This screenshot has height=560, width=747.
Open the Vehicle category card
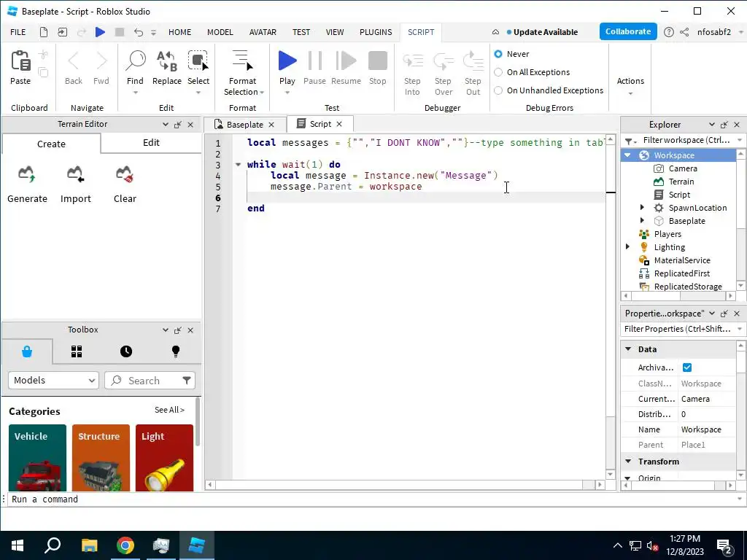pyautogui.click(x=37, y=458)
